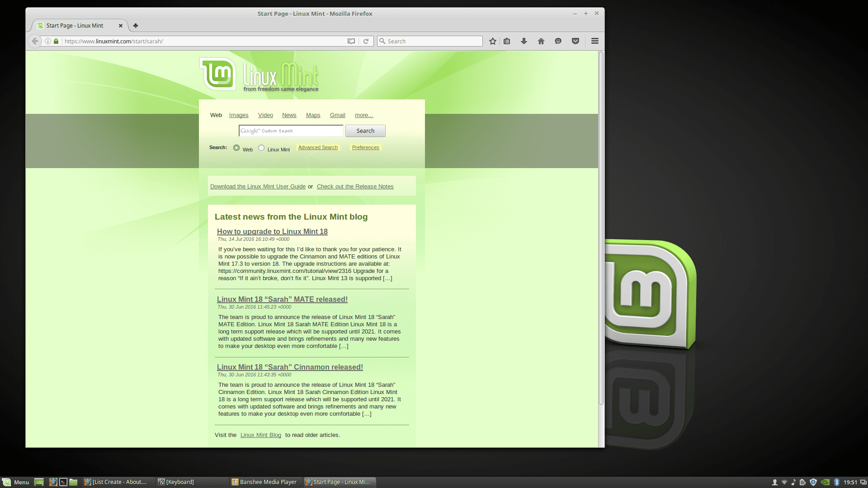Click the Firefox menu hamburger icon
Viewport: 868px width, 488px height.
tap(594, 41)
